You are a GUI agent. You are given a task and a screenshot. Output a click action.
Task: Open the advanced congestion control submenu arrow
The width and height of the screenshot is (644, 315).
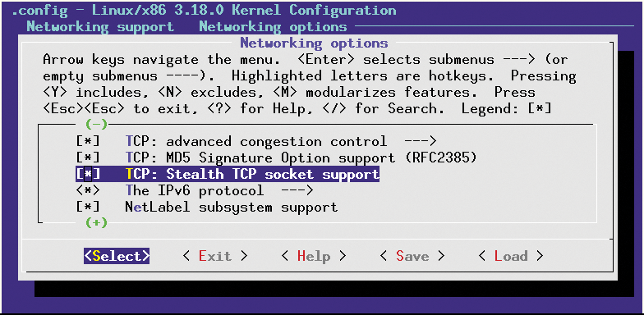point(420,141)
